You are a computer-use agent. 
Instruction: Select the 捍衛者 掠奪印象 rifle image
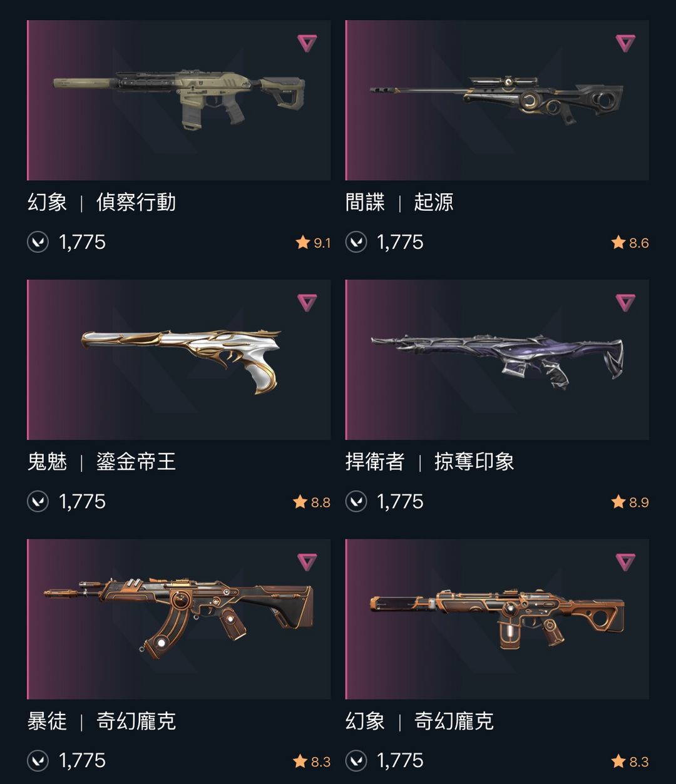pyautogui.click(x=497, y=360)
